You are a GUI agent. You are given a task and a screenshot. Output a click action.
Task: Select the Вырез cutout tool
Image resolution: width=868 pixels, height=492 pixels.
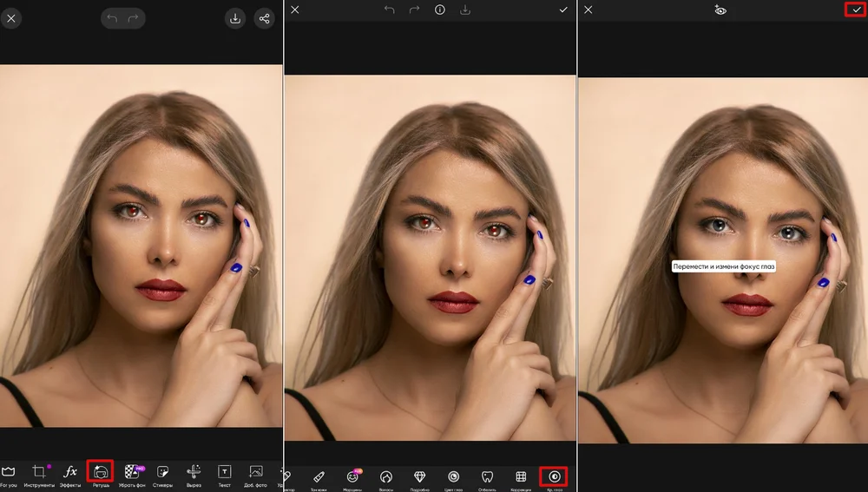point(194,476)
